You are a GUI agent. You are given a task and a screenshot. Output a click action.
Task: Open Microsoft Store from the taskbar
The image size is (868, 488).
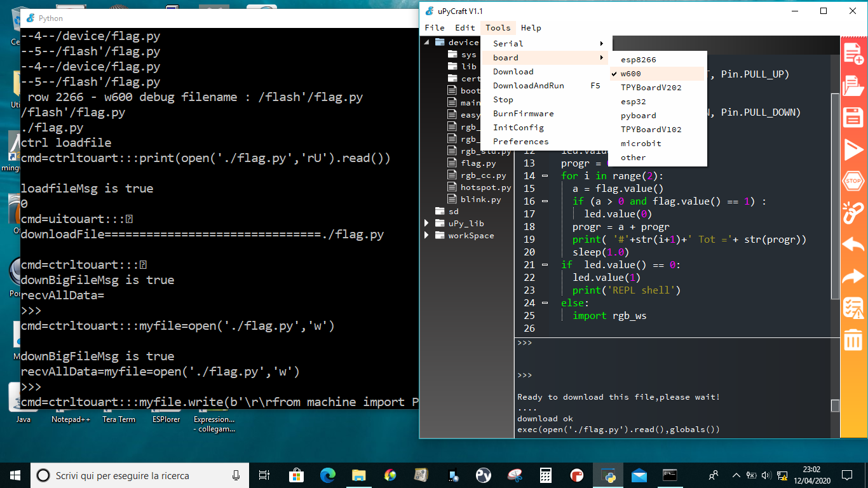point(296,475)
